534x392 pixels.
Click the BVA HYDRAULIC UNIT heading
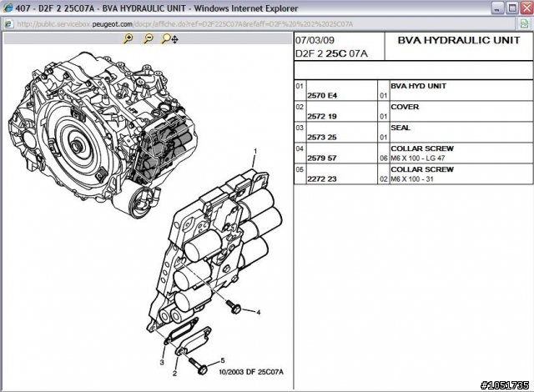coord(459,40)
